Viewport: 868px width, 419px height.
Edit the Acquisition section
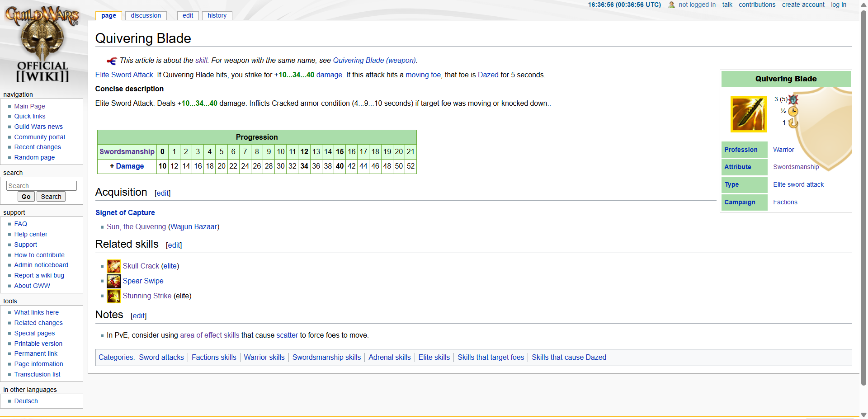click(162, 193)
